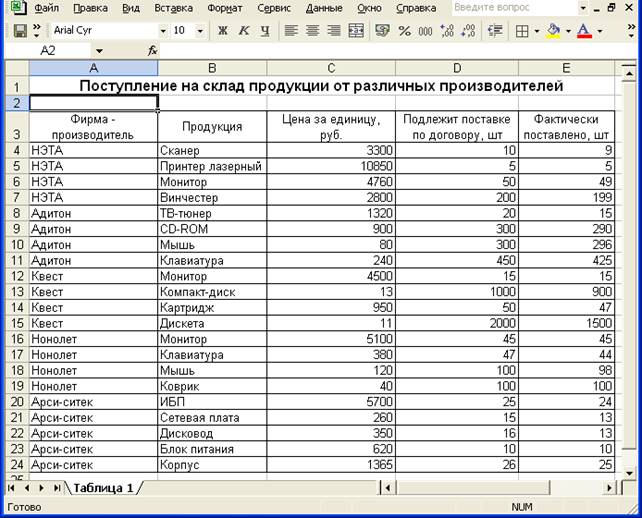Center-align the cell text
The image size is (642, 518).
tap(312, 31)
